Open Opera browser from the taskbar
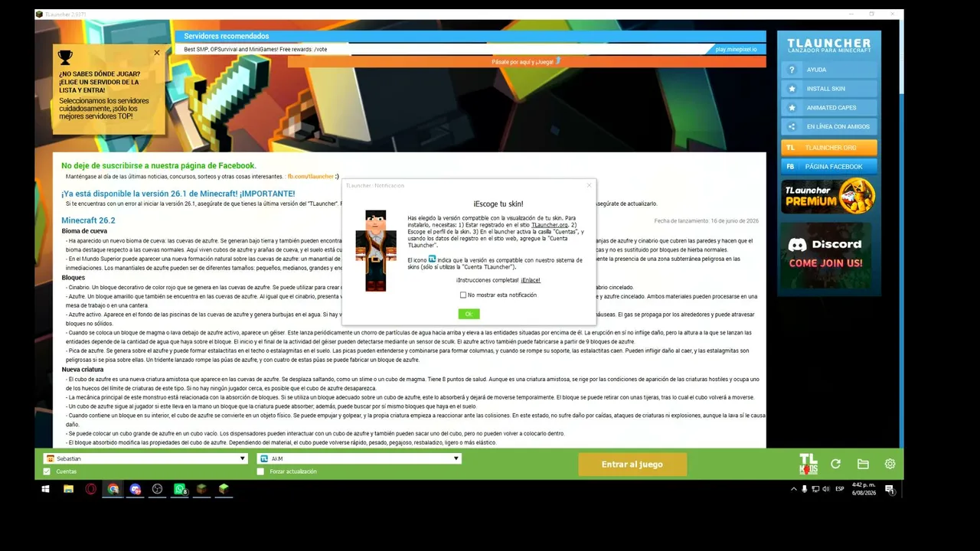Screen dimensions: 980x551 [91, 489]
